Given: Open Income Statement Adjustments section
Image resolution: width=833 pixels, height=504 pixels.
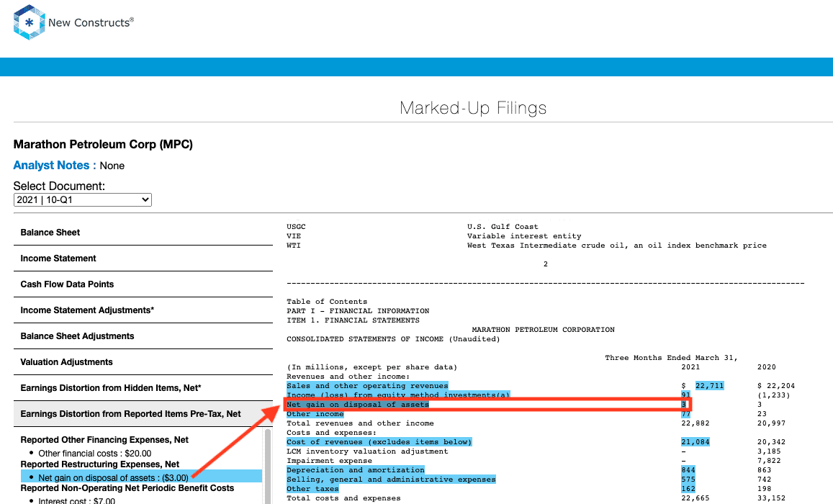Looking at the screenshot, I should point(143,310).
